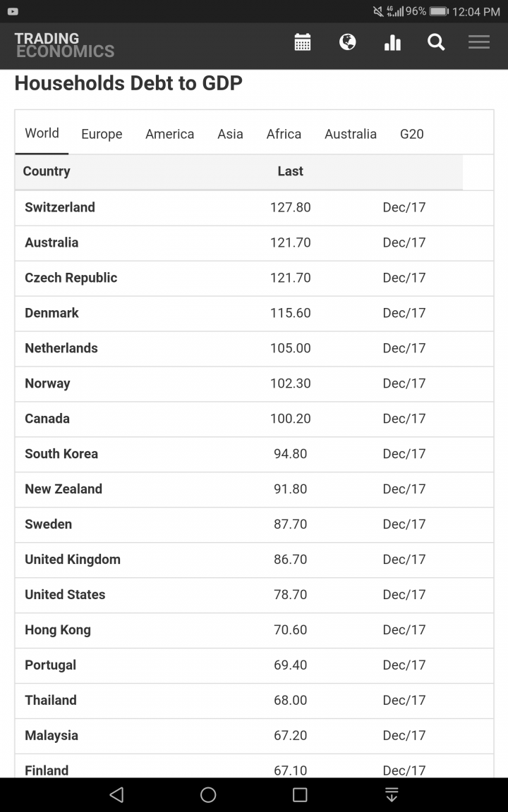Click the search magnifier icon
Viewport: 508px width, 812px height.
point(436,42)
